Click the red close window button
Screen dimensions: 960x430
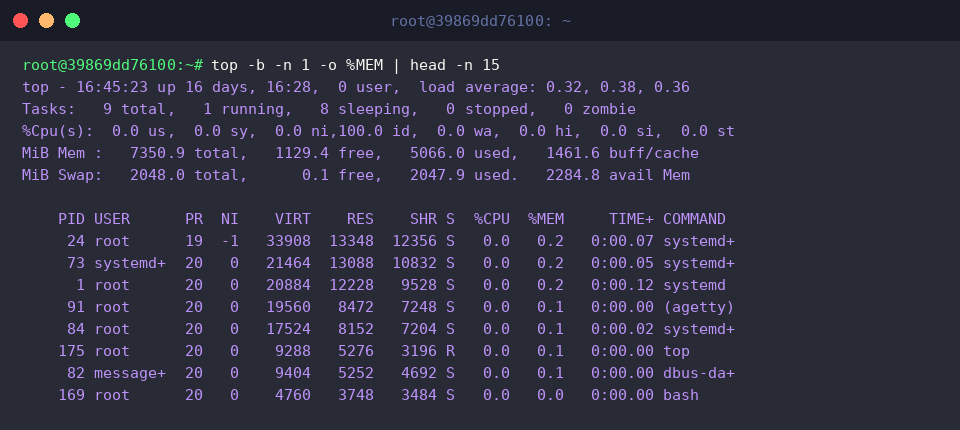[x=20, y=21]
